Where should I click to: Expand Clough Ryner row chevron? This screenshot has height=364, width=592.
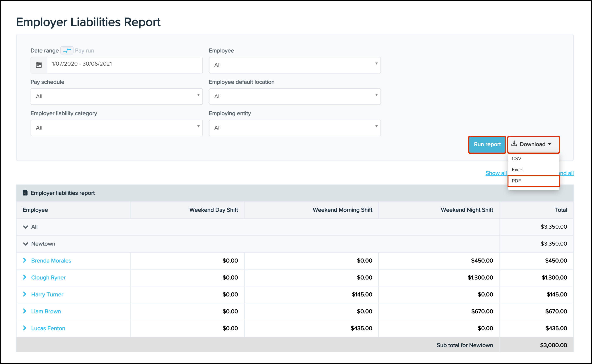tap(25, 277)
